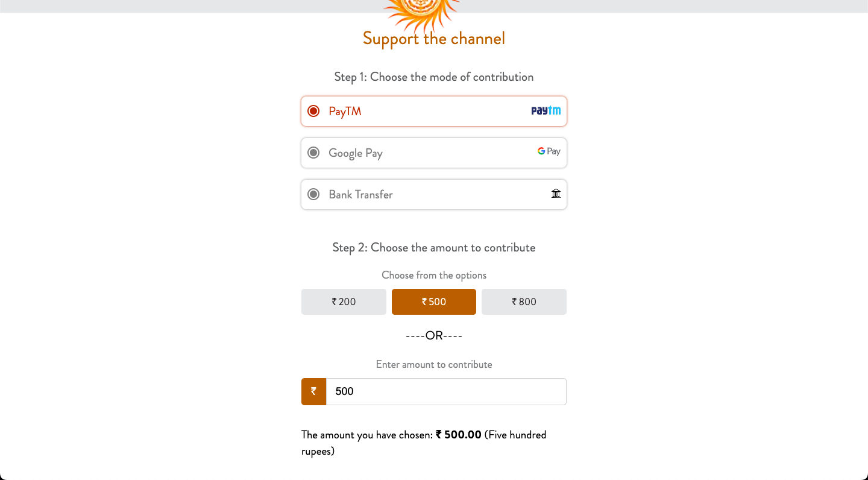
Task: Click the Google Pay option label text
Action: pos(356,153)
